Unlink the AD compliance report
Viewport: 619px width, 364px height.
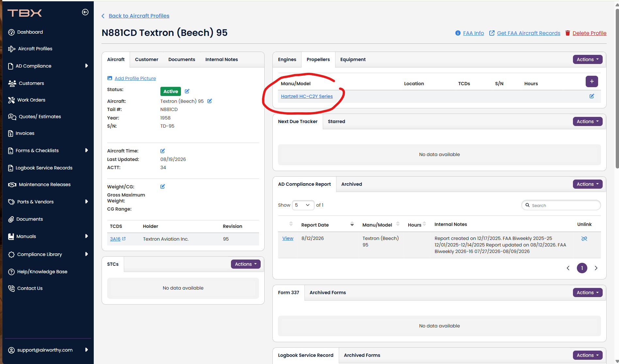584,239
